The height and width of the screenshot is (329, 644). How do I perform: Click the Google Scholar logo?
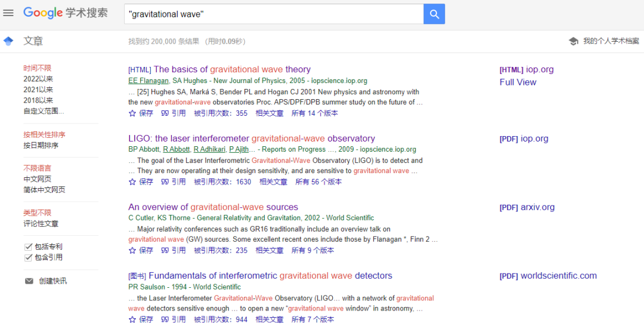(x=66, y=13)
